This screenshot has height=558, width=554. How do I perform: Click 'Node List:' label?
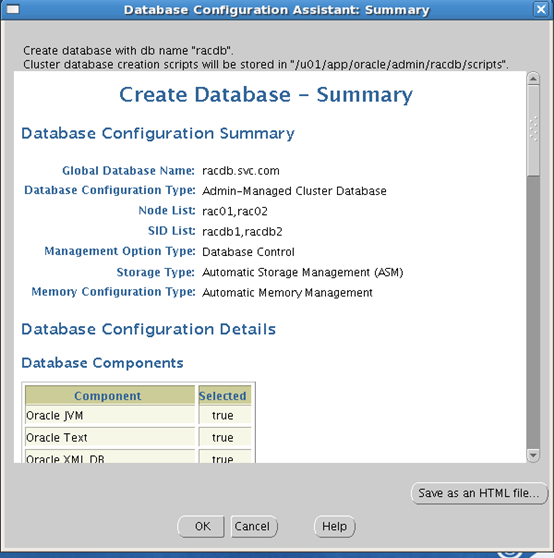click(x=167, y=211)
